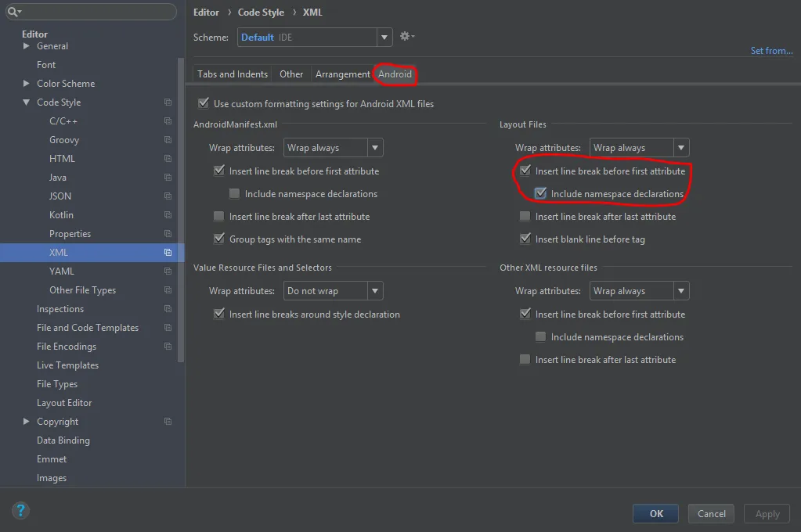
Task: Open the scheme gear actions icon
Action: click(406, 36)
